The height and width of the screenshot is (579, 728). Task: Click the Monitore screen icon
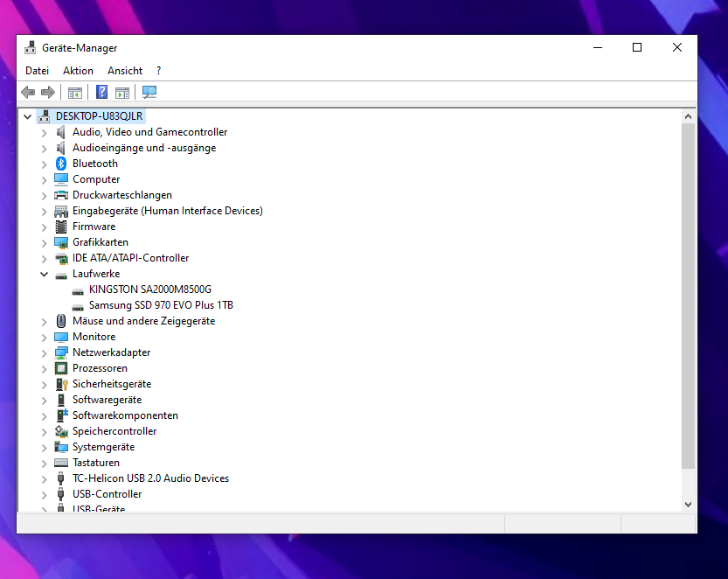click(61, 337)
